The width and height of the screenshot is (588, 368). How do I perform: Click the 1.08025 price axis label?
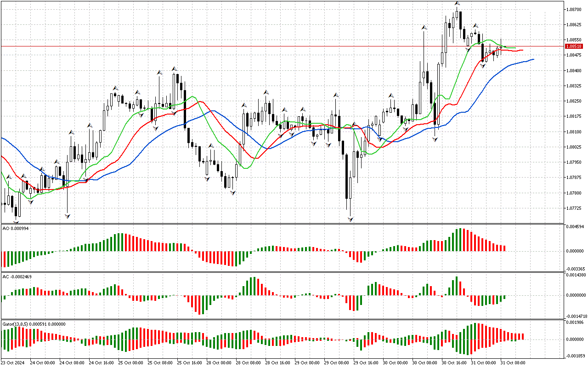(574, 147)
